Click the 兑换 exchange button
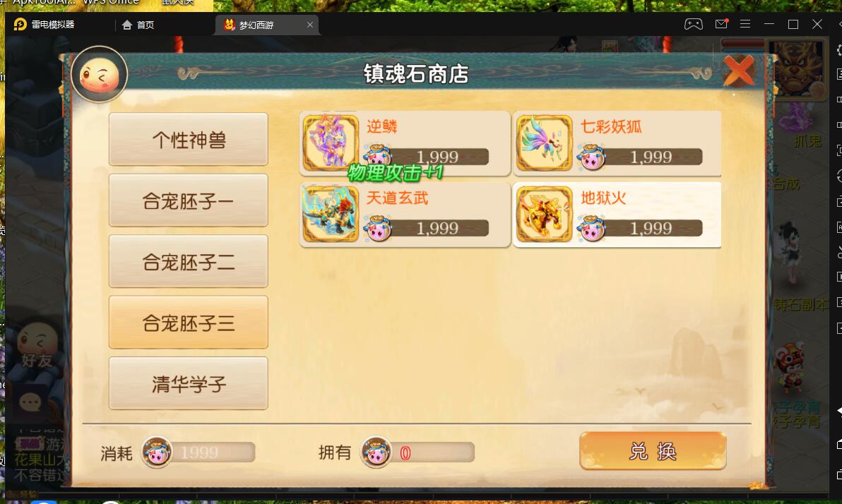Screen dimensions: 842x504 tap(653, 451)
